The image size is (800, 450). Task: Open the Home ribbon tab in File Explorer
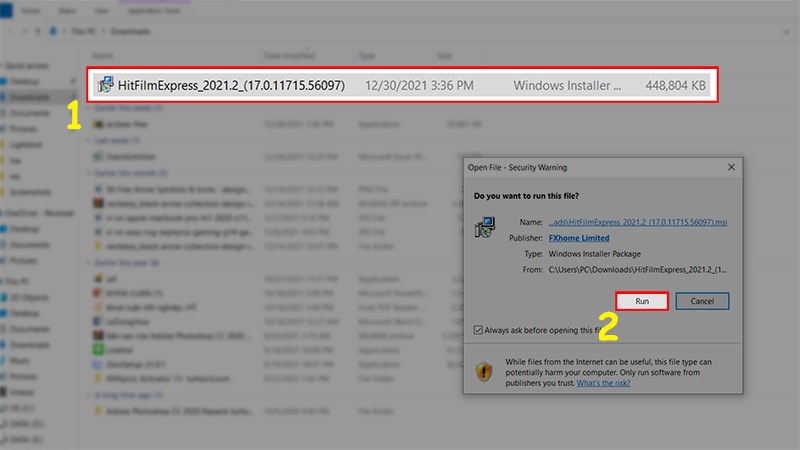tap(31, 11)
